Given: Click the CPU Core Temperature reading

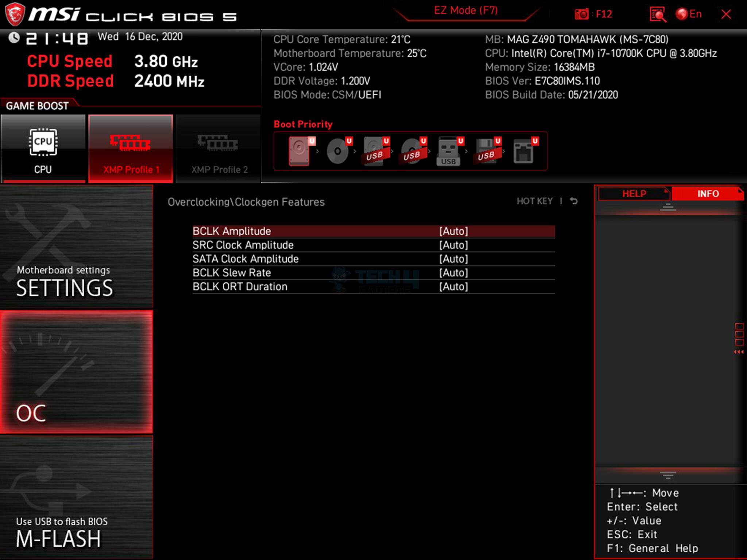Looking at the screenshot, I should pyautogui.click(x=342, y=39).
